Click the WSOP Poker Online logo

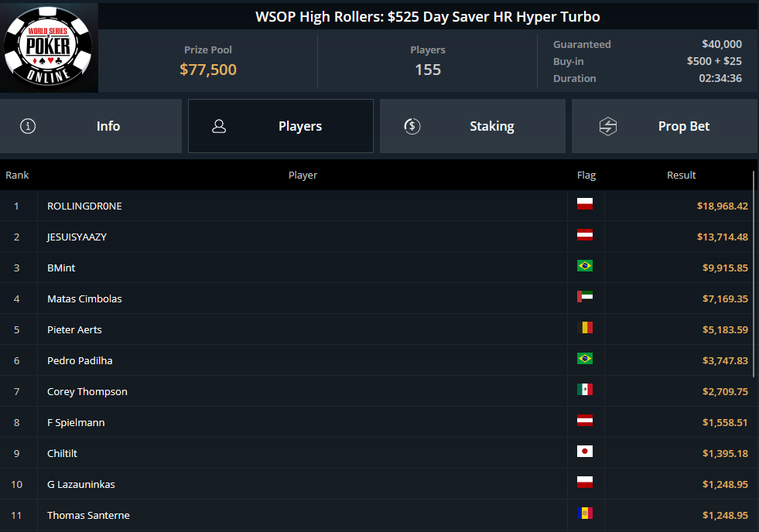[49, 47]
